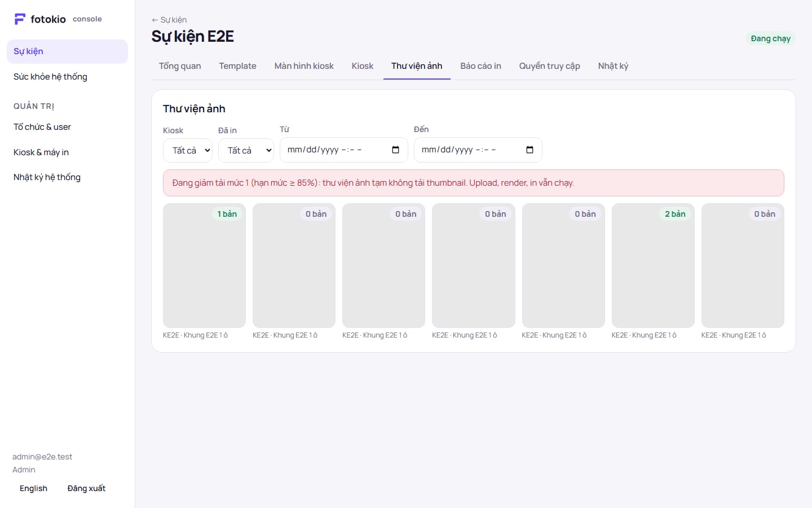812x508 pixels.
Task: Click the Đang giảm tải mức 1 warning banner
Action: (x=474, y=183)
